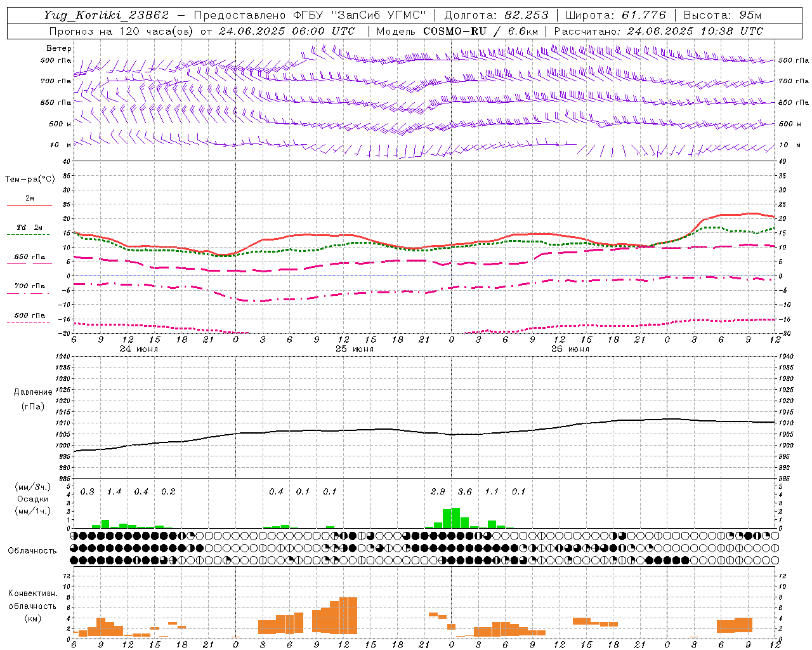The height and width of the screenshot is (650, 812).
Task: Click the 1.1 precipitation amount value
Action: coord(492,491)
